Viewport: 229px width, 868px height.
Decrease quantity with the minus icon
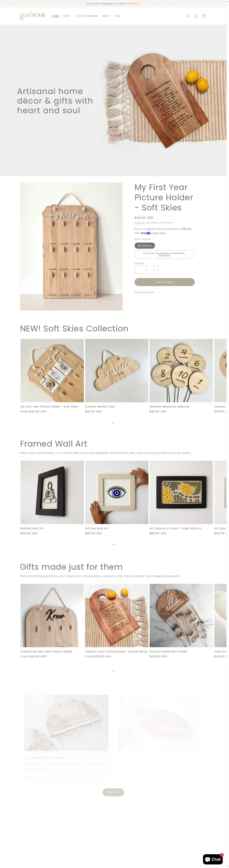pos(139,270)
